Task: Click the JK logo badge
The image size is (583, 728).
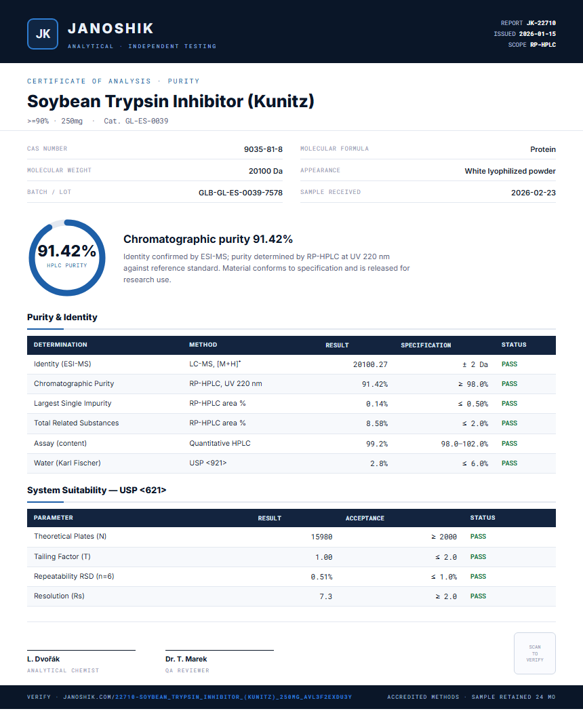Action: (43, 34)
